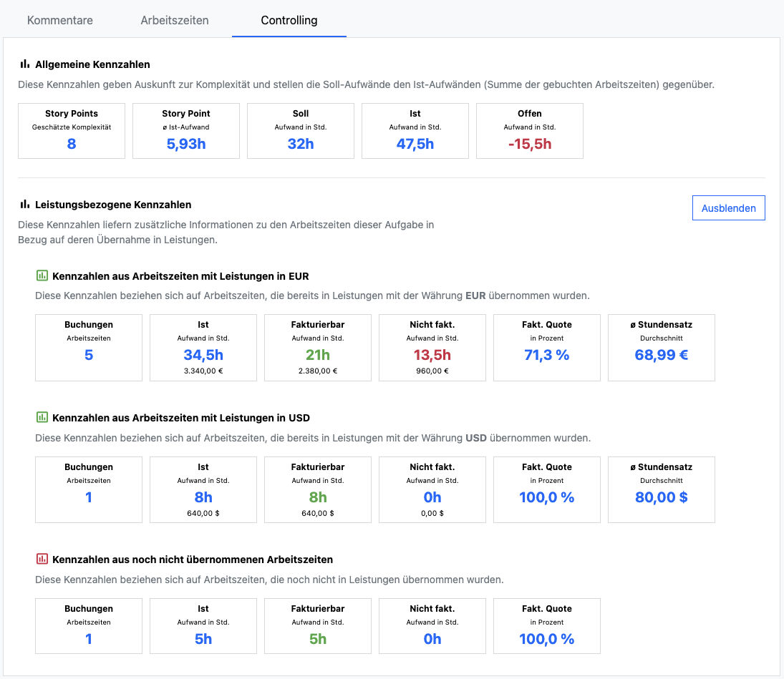Screen dimensions: 784x679
Task: Click the Fakt. Quote 100,0 % for unbilled times
Action: pyautogui.click(x=546, y=639)
